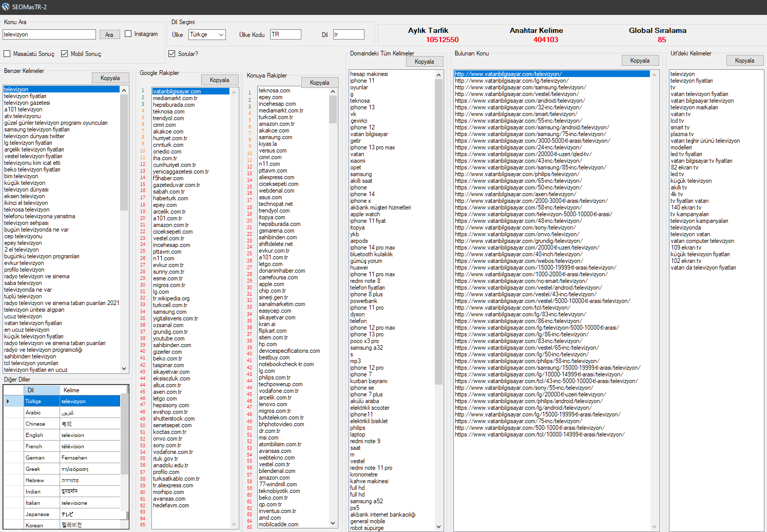Choose youtube.com in Google Rakipler
767x532 pixels.
coord(168,338)
